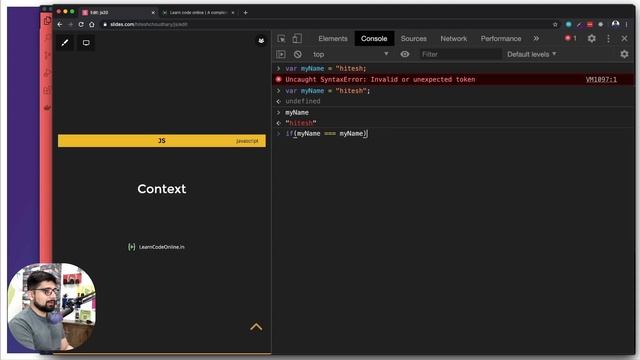Click the inspect element picker icon
This screenshot has width=640, height=360.
point(281,38)
